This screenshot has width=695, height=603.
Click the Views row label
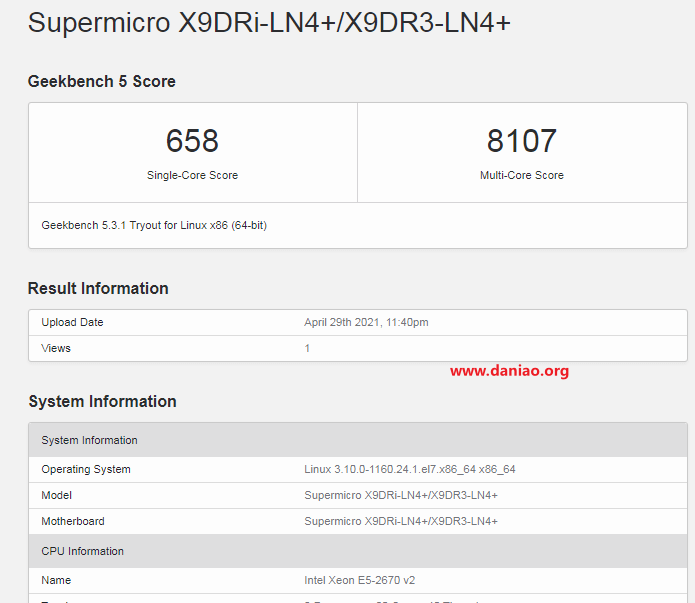tap(56, 348)
